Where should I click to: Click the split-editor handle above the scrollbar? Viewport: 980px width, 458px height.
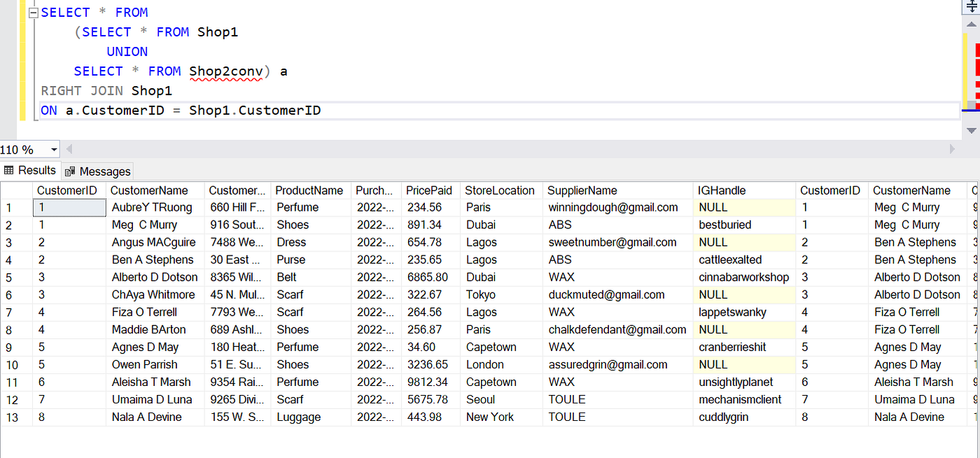pos(972,6)
